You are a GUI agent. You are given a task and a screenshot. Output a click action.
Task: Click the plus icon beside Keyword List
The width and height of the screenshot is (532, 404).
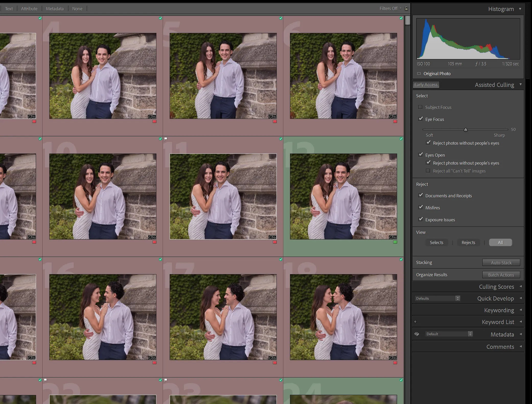click(x=415, y=322)
